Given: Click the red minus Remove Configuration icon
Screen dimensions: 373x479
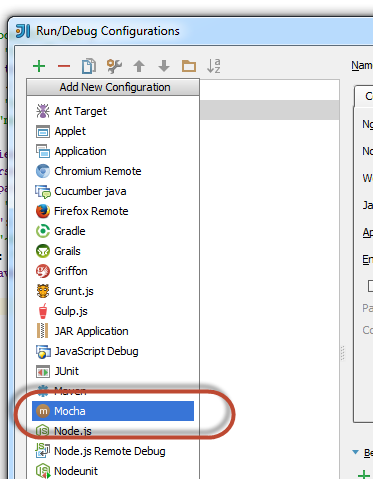Looking at the screenshot, I should [x=64, y=66].
